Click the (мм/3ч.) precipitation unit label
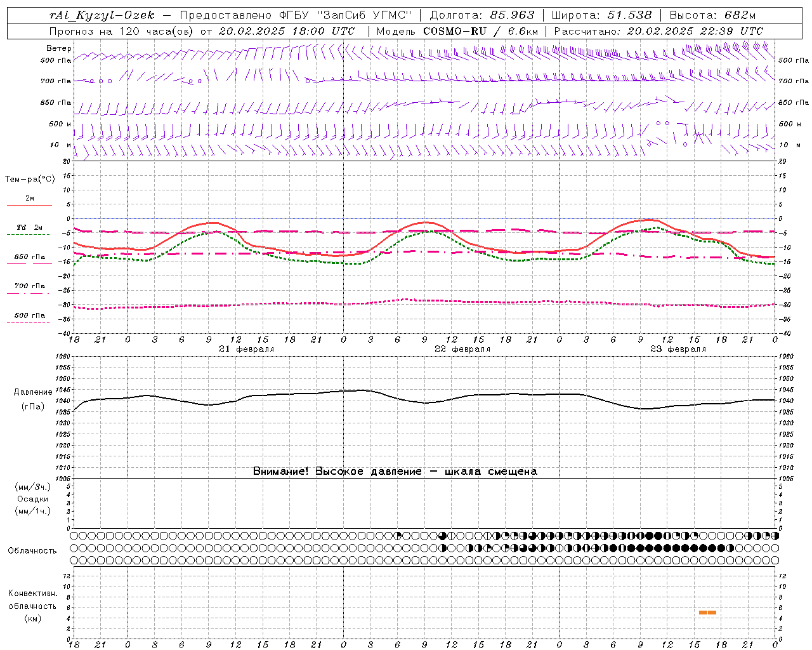 [33, 487]
